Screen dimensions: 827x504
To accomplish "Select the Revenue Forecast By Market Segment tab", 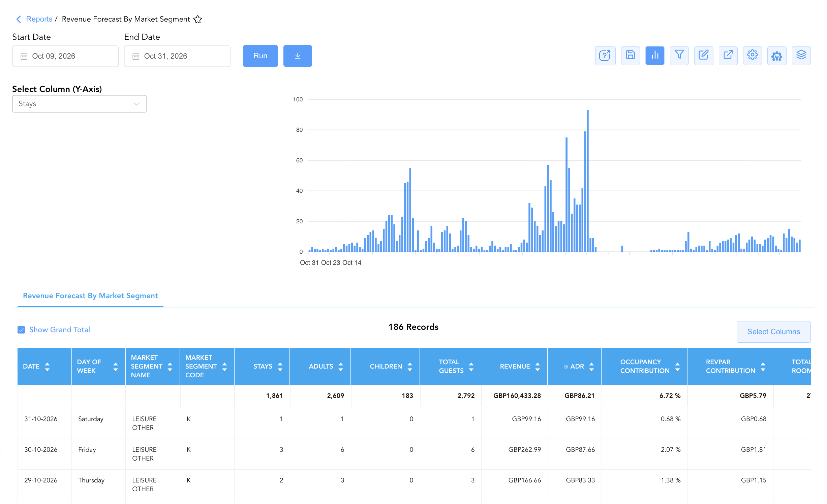I will (90, 296).
